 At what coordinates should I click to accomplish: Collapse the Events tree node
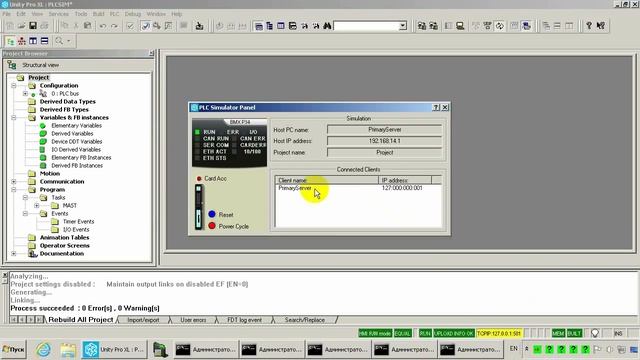[x=25, y=213]
